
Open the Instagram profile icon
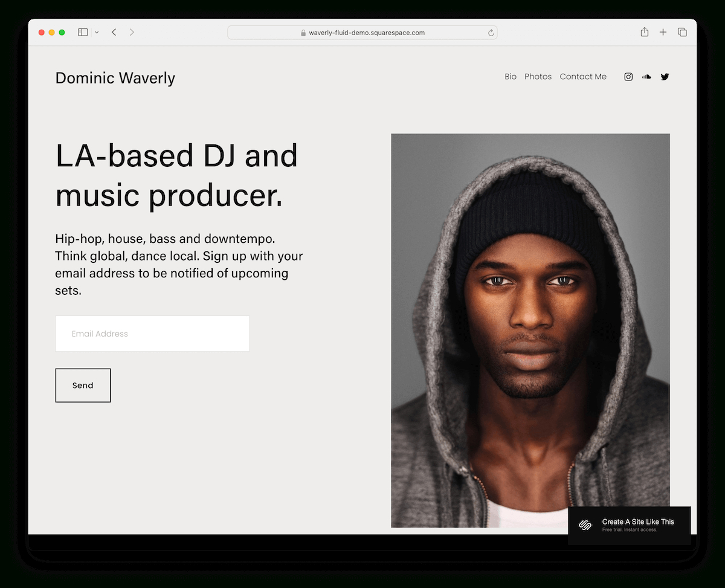[628, 77]
